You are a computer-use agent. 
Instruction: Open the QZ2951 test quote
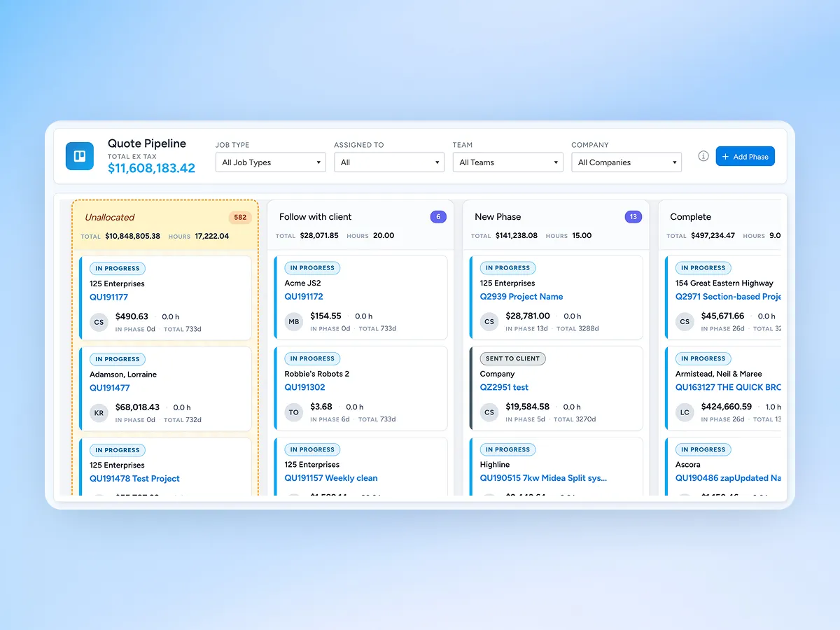click(504, 387)
